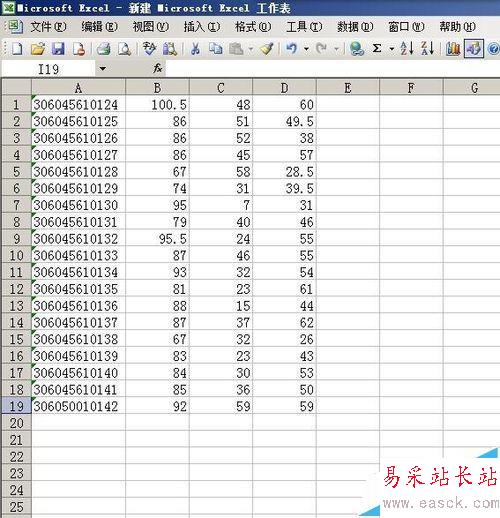
Task: Paste using the clipboard icon
Action: [236, 49]
